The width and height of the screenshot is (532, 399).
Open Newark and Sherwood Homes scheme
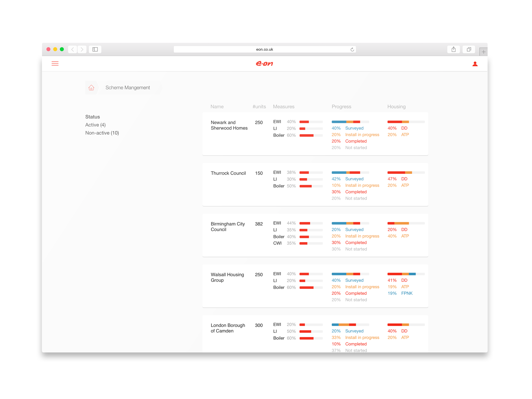coord(229,125)
